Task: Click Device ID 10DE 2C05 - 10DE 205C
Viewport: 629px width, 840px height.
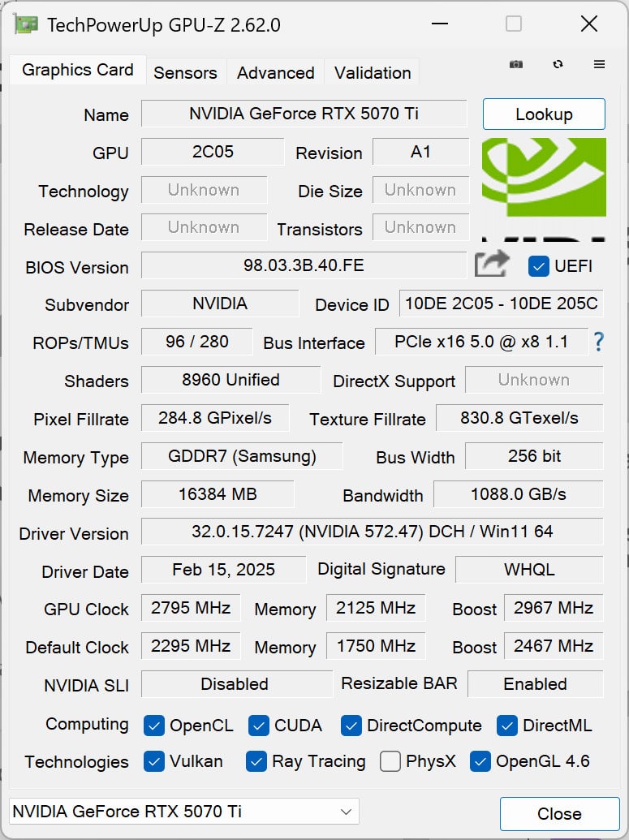Action: [x=501, y=304]
